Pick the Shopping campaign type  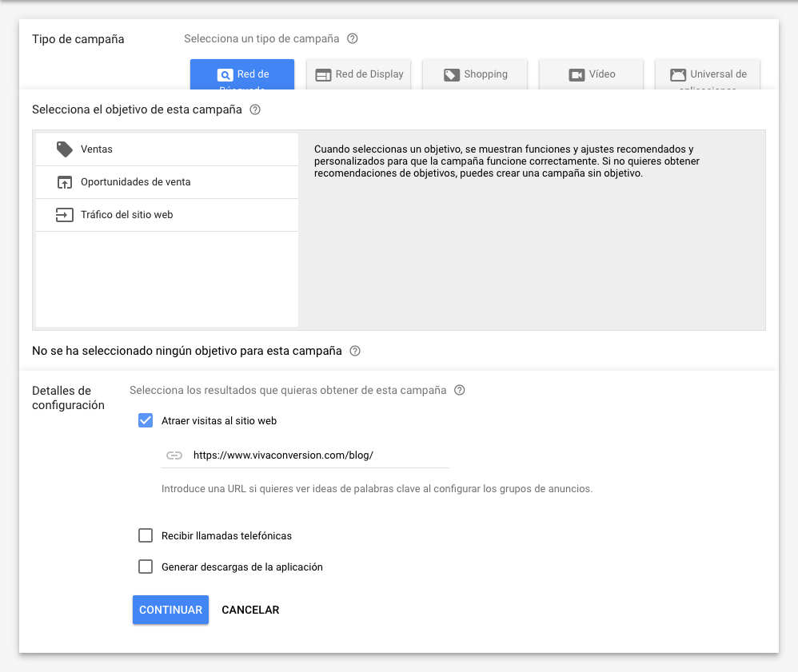click(x=475, y=74)
